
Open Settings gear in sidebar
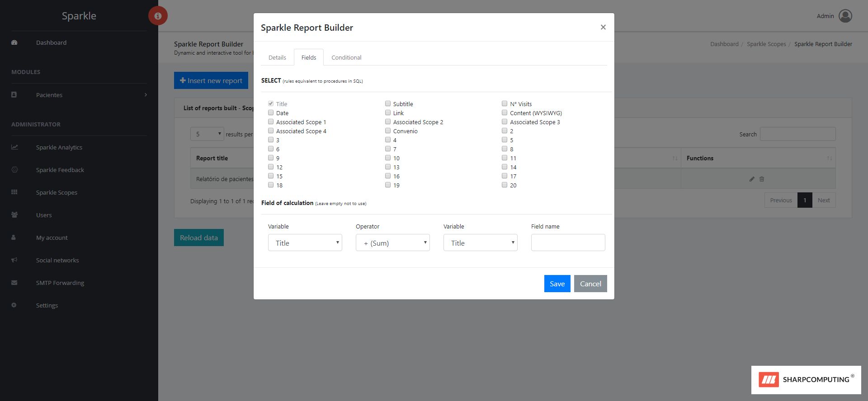tap(47, 305)
